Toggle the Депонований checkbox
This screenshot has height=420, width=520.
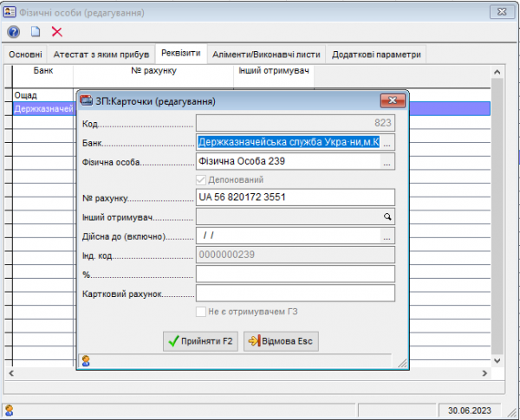(202, 179)
